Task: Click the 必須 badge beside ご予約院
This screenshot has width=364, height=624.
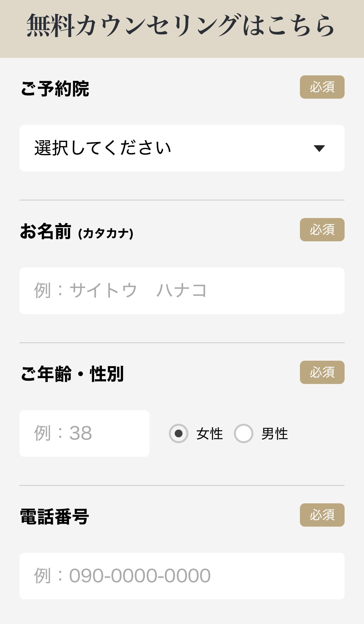Action: [322, 87]
